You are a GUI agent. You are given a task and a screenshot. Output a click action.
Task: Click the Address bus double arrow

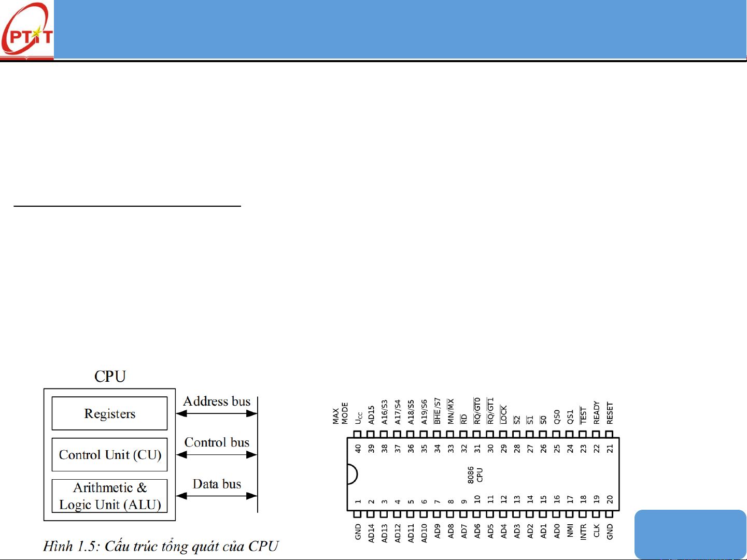[217, 413]
